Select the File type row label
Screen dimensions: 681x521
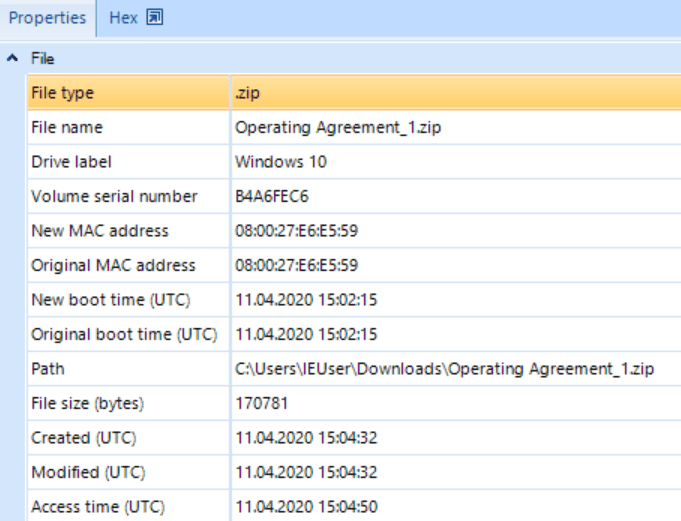pyautogui.click(x=62, y=93)
